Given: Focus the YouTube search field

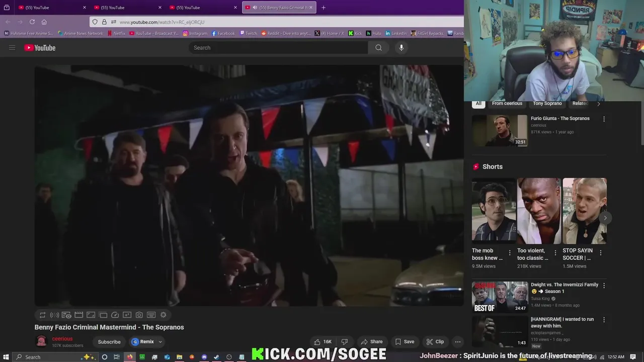Looking at the screenshot, I should click(279, 48).
